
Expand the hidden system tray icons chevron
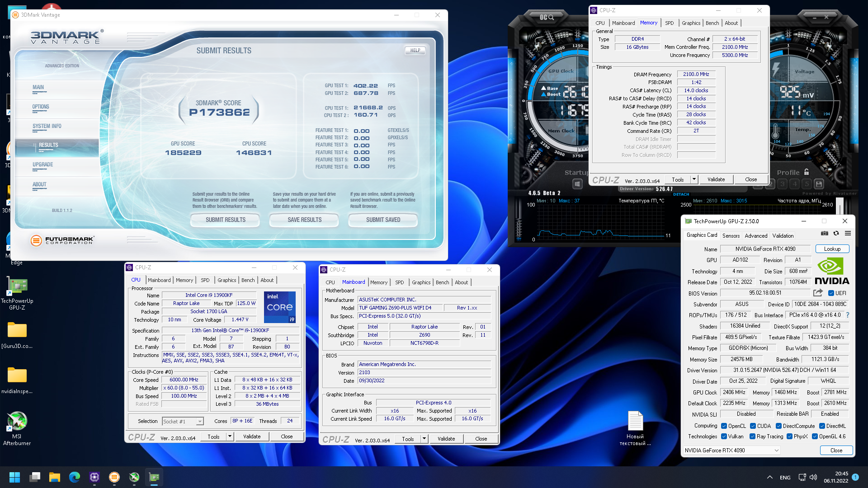(769, 477)
